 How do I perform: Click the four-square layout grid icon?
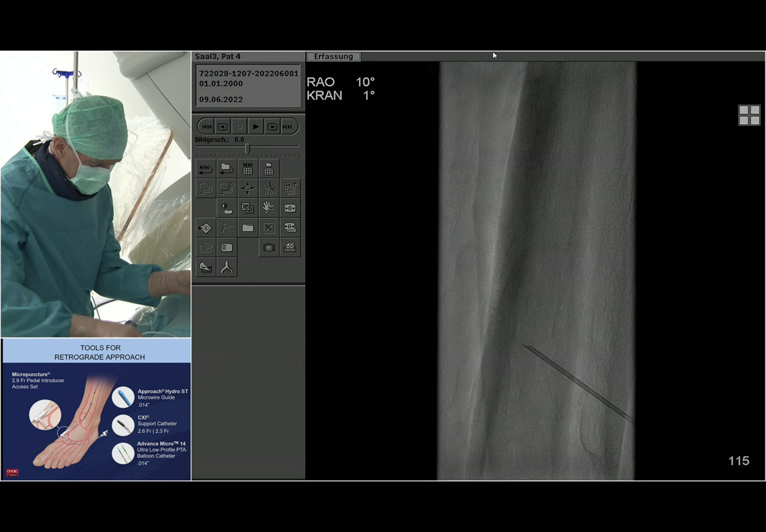(x=749, y=115)
